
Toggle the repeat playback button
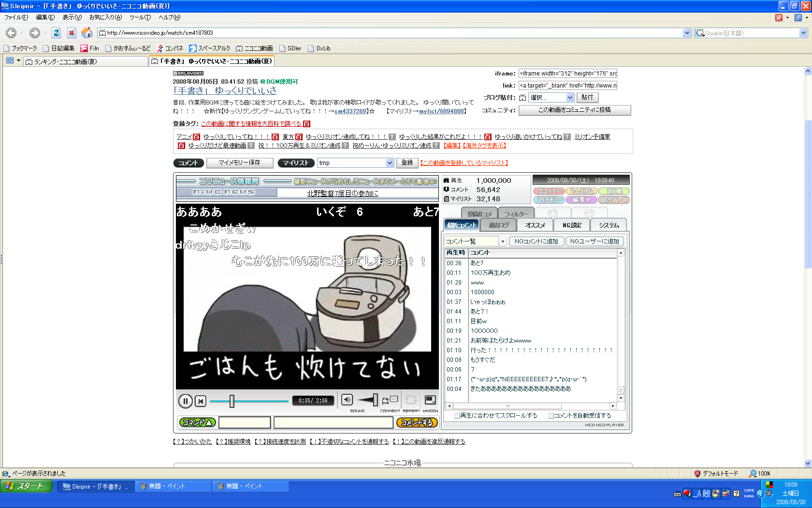coord(411,400)
